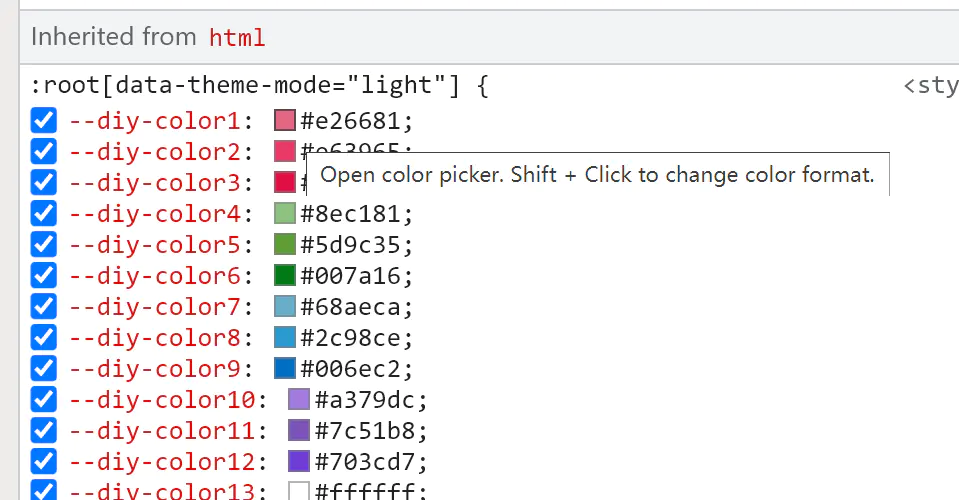Edit the :root[data-theme-mode="light"] selector
Image resolution: width=959 pixels, height=500 pixels.
tap(250, 86)
